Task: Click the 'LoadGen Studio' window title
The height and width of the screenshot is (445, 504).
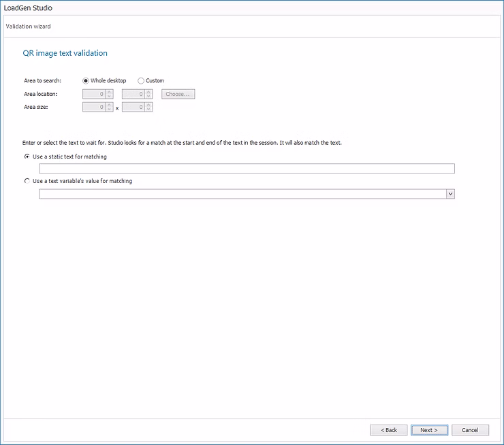Action: click(x=28, y=8)
